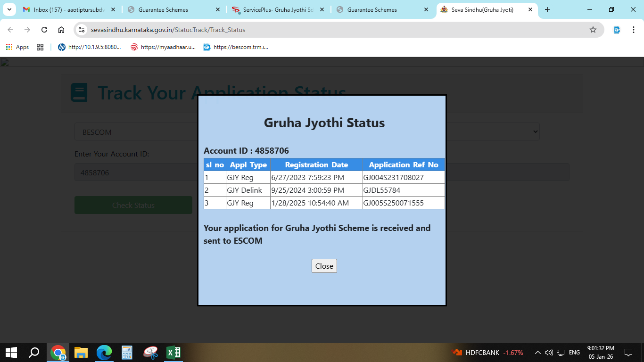Click registration date 6/27/2023 7:59:23 PM

308,178
